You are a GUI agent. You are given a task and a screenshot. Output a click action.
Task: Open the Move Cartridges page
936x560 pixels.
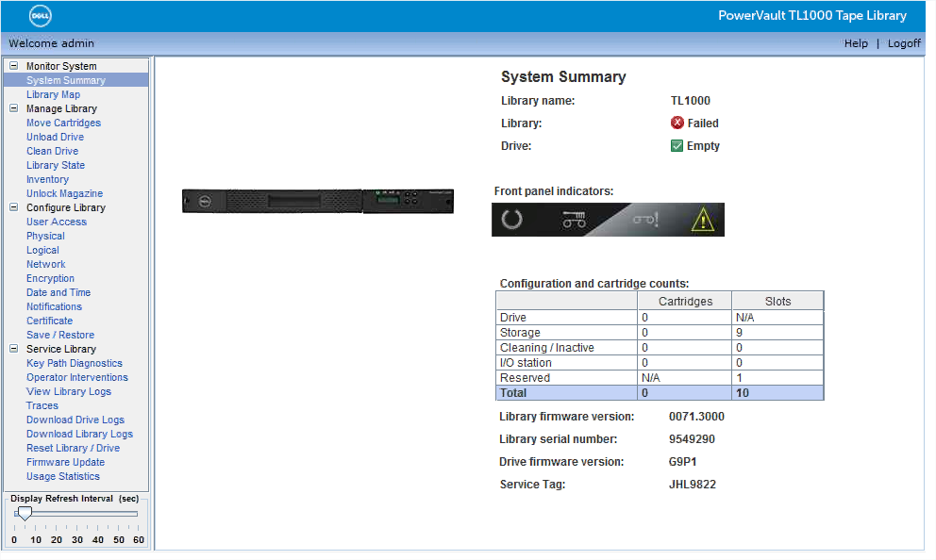(63, 123)
